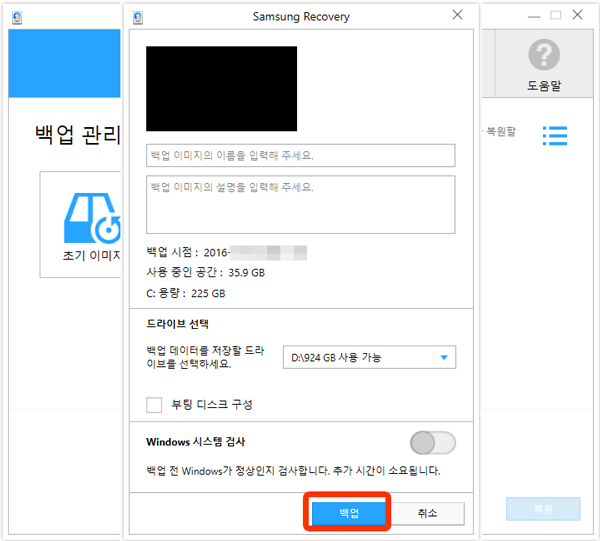Click the 백업 시점 date line
600x541 pixels.
click(226, 253)
